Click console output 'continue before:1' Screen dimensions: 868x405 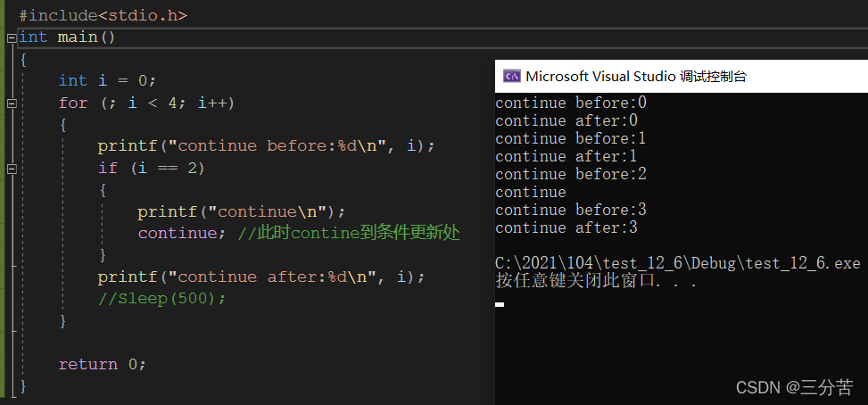571,138
